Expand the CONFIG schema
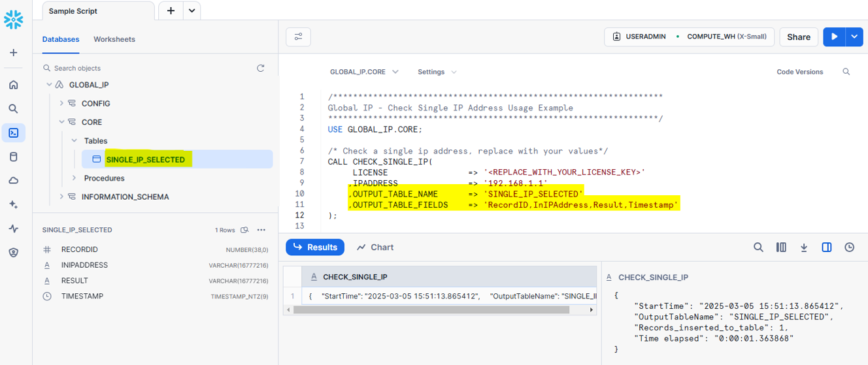The width and height of the screenshot is (868, 365). (x=61, y=103)
